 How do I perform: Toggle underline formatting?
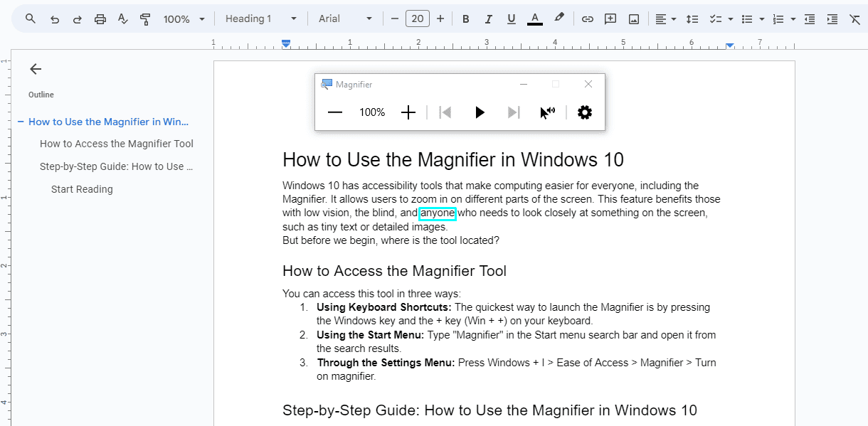tap(511, 19)
